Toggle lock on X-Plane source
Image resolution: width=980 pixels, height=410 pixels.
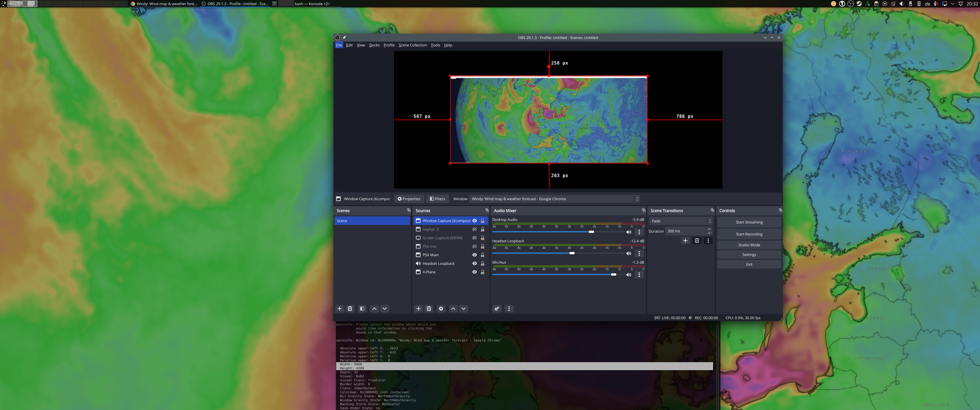coord(482,272)
